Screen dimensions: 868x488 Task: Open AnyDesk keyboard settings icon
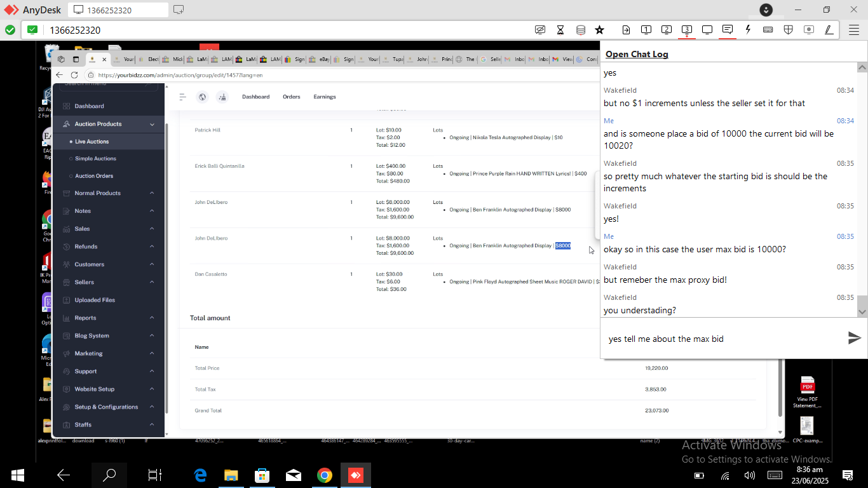click(768, 30)
